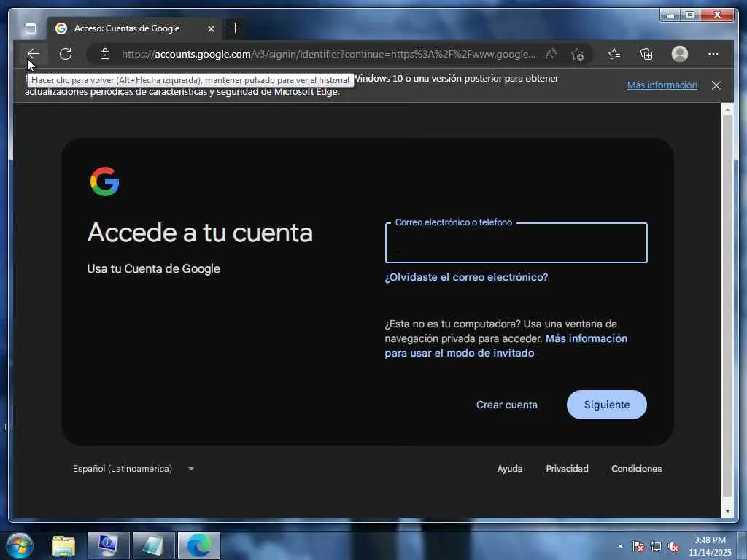This screenshot has width=747, height=560.
Task: View site info via the lock icon
Action: tap(105, 54)
